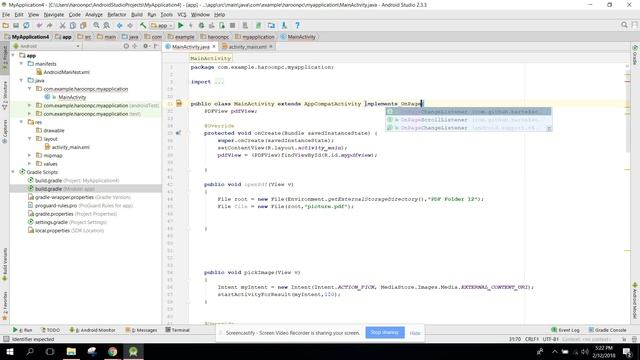The height and width of the screenshot is (360, 640).
Task: Click the Back navigation arrow icon
Action: [x=120, y=25]
